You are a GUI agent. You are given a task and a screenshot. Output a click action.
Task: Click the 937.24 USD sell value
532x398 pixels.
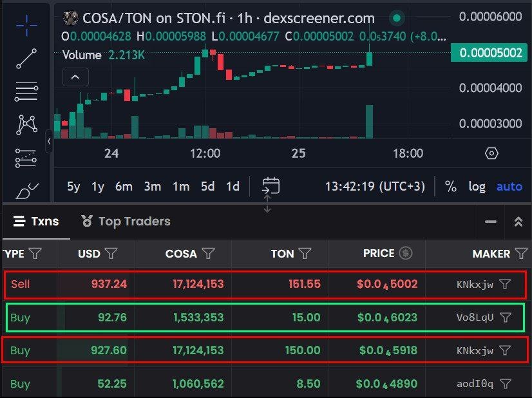click(109, 284)
